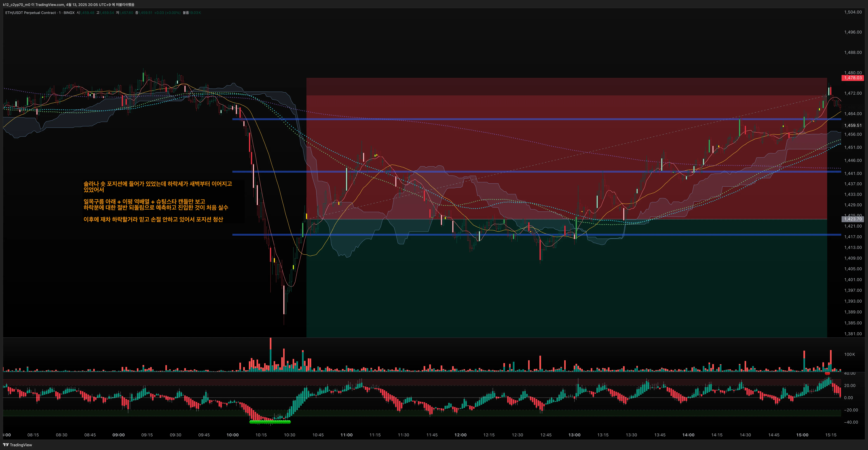Click the 15:00 time axis label
The height and width of the screenshot is (450, 868).
click(802, 435)
